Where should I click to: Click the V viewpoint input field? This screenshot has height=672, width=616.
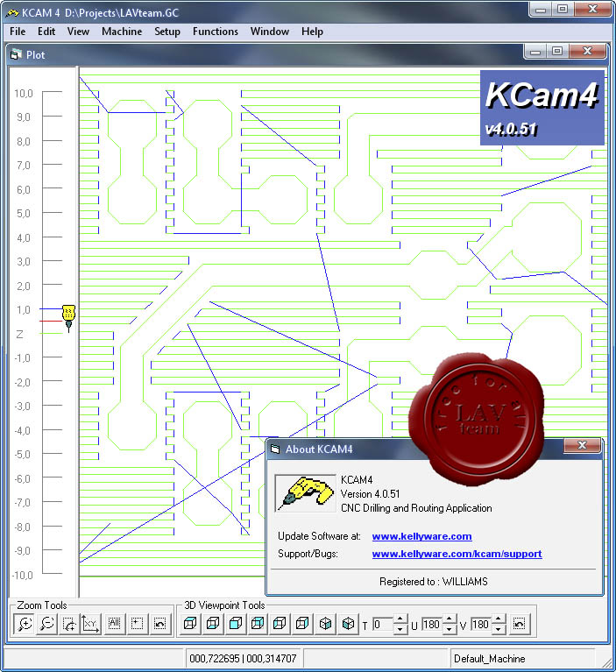click(x=482, y=624)
